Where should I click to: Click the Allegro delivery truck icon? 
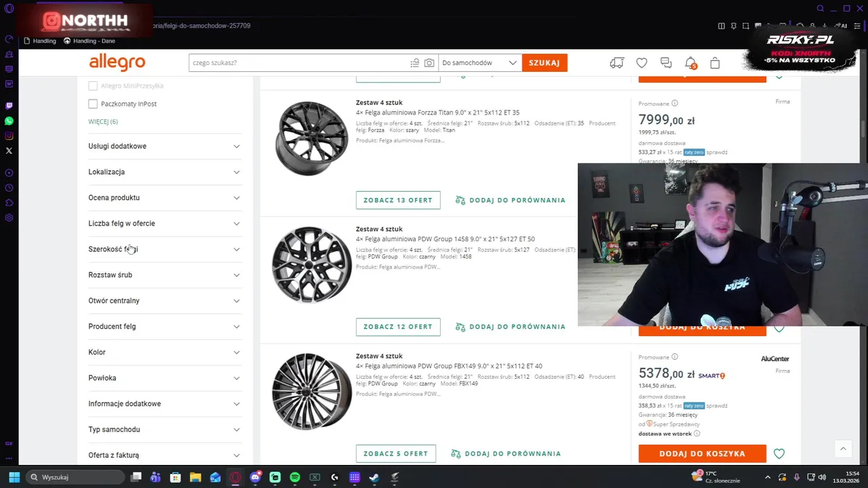click(616, 63)
